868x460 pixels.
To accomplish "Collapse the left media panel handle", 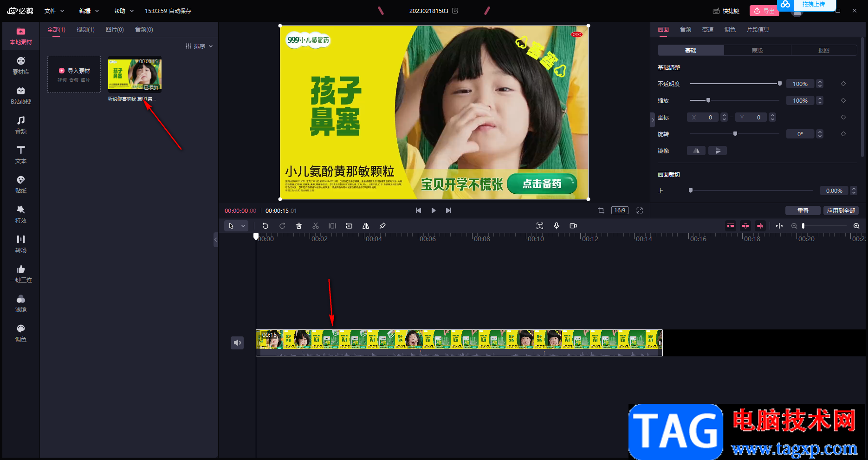I will point(216,240).
